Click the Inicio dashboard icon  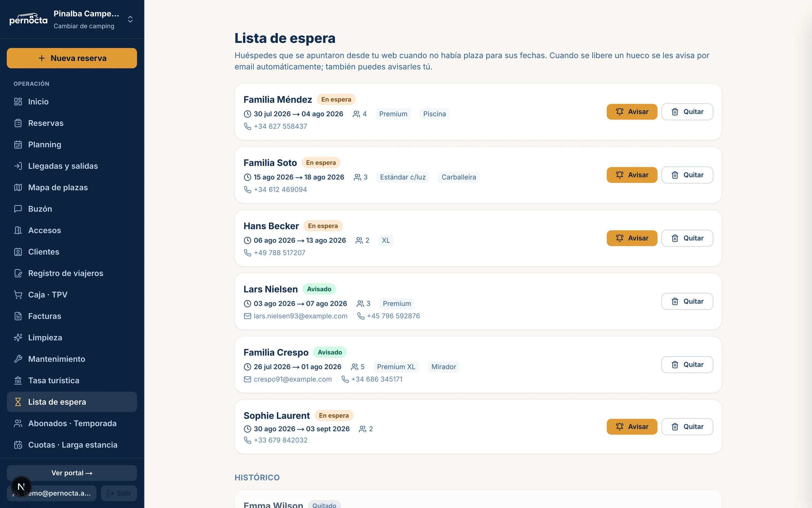(18, 102)
